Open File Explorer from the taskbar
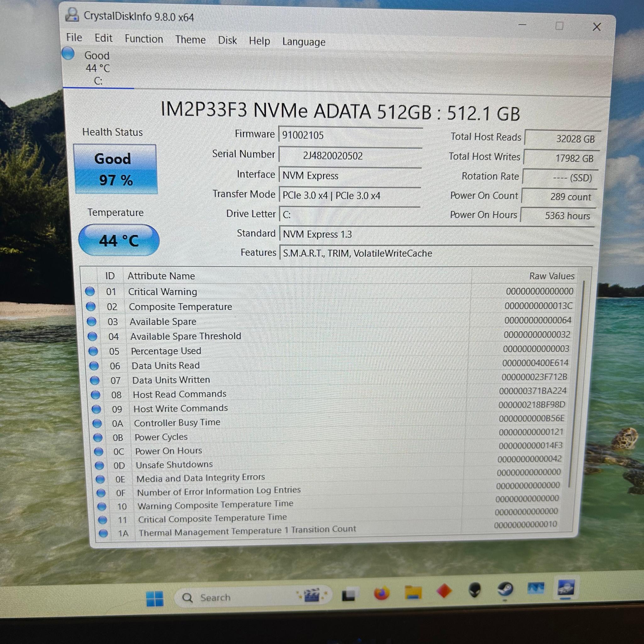644x644 pixels. 413,593
